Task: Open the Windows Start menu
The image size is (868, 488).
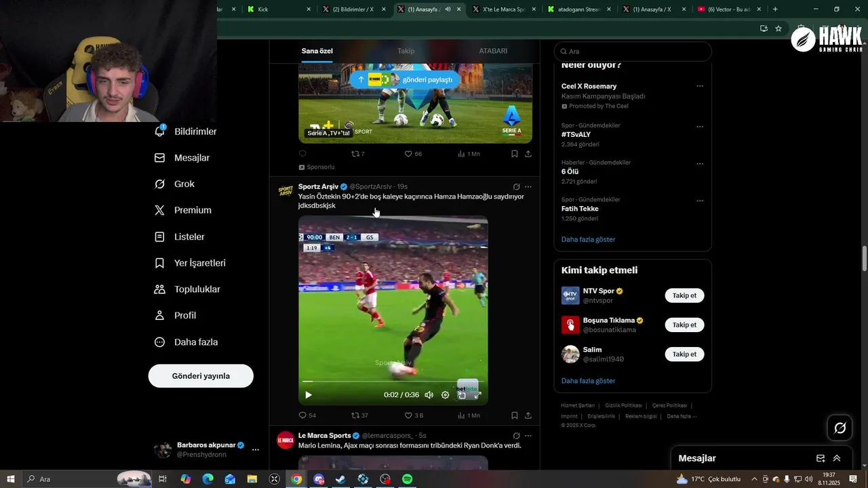Action: (11, 479)
